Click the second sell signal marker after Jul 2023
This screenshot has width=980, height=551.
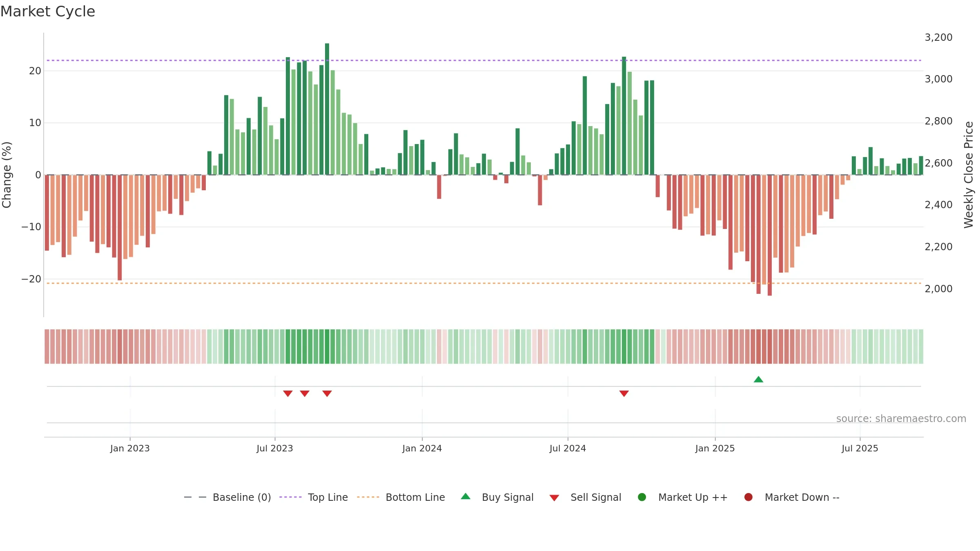pyautogui.click(x=305, y=393)
